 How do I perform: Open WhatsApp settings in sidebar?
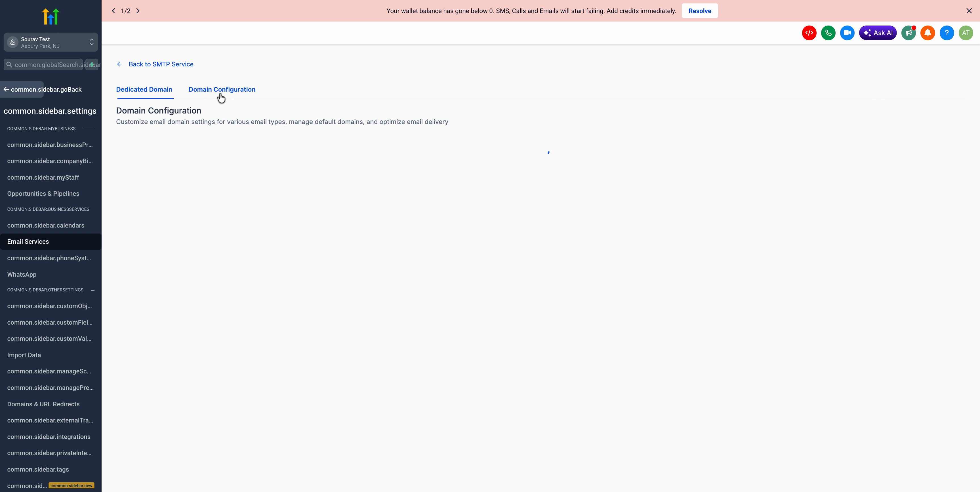(x=51, y=275)
